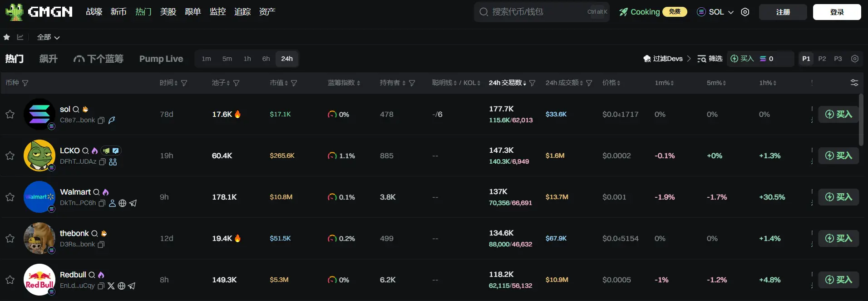Screen dimensions: 868x301
Task: Open Redbull's X (Twitter) link icon
Action: pyautogui.click(x=111, y=286)
